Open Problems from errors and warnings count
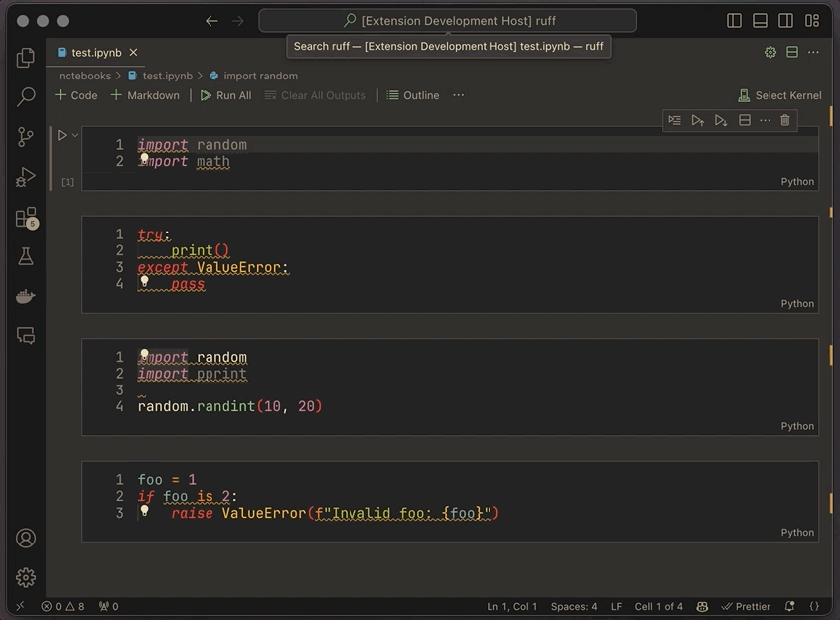 (x=64, y=606)
